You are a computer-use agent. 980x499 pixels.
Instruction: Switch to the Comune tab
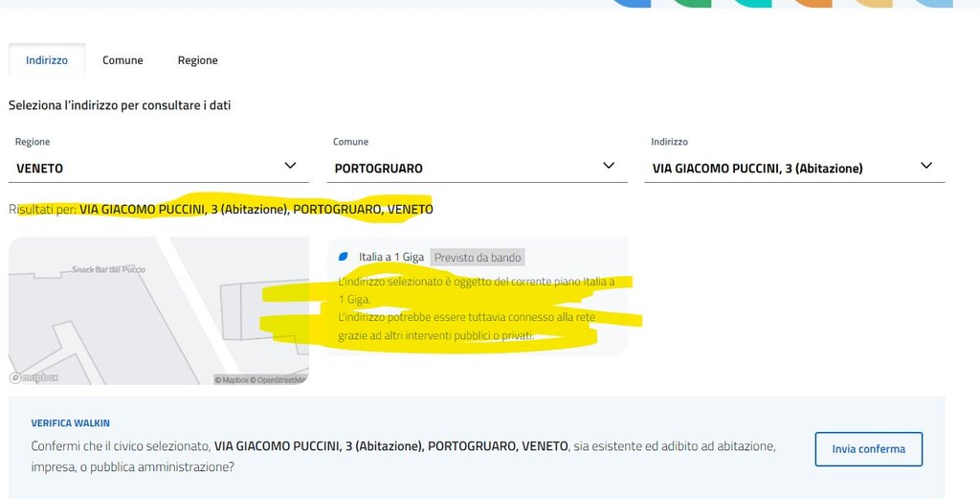[122, 60]
